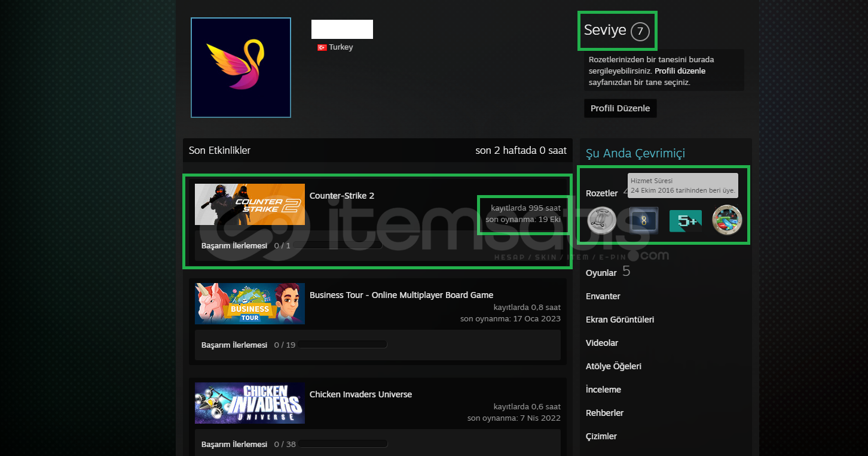
Task: Click '24 Ekim 2016 tarihinden beri üye.' tooltip text
Action: coord(683,190)
